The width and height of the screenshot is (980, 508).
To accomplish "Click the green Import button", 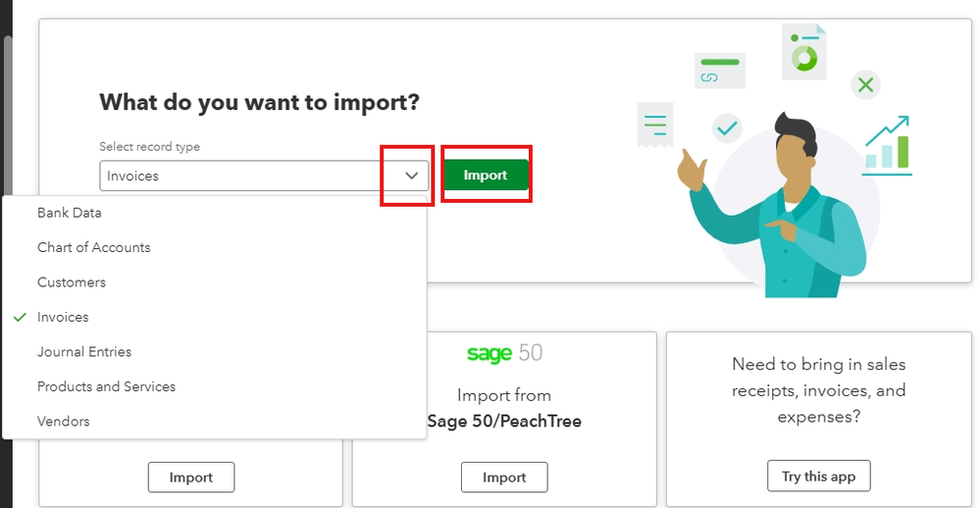I will (x=486, y=175).
